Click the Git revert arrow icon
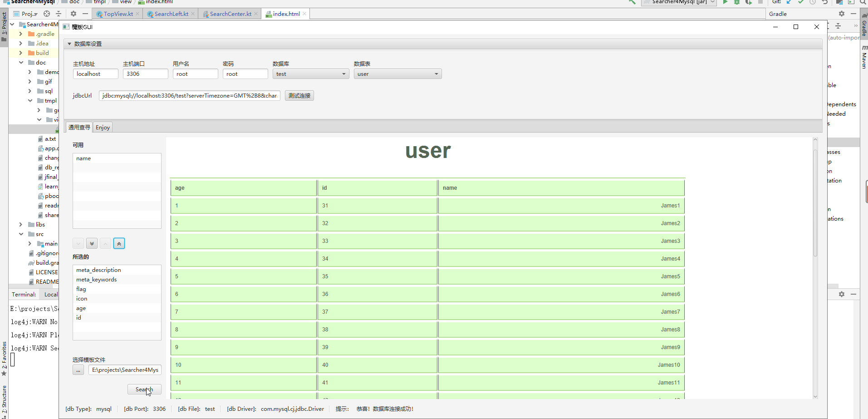 tap(825, 2)
